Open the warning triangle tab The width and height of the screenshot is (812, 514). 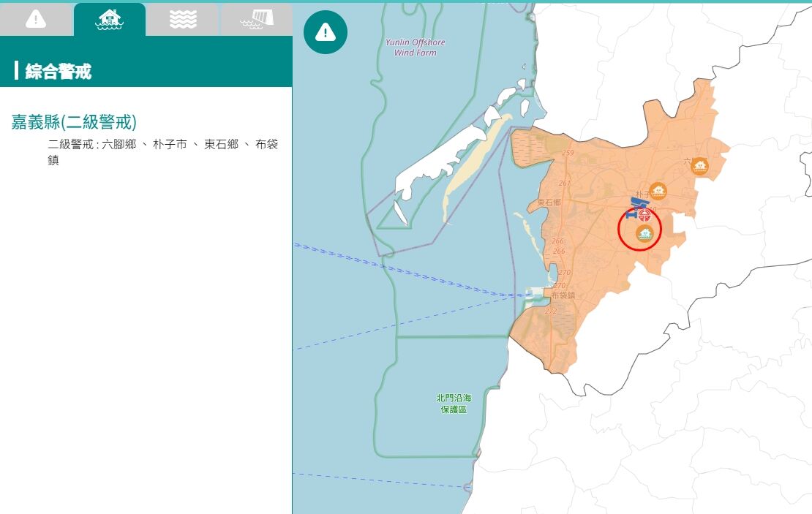click(x=37, y=20)
